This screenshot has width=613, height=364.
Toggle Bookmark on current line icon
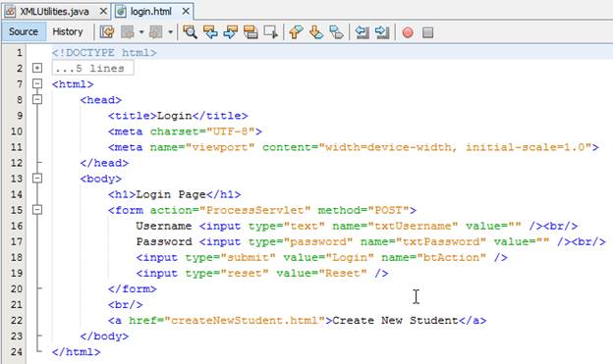pos(336,32)
